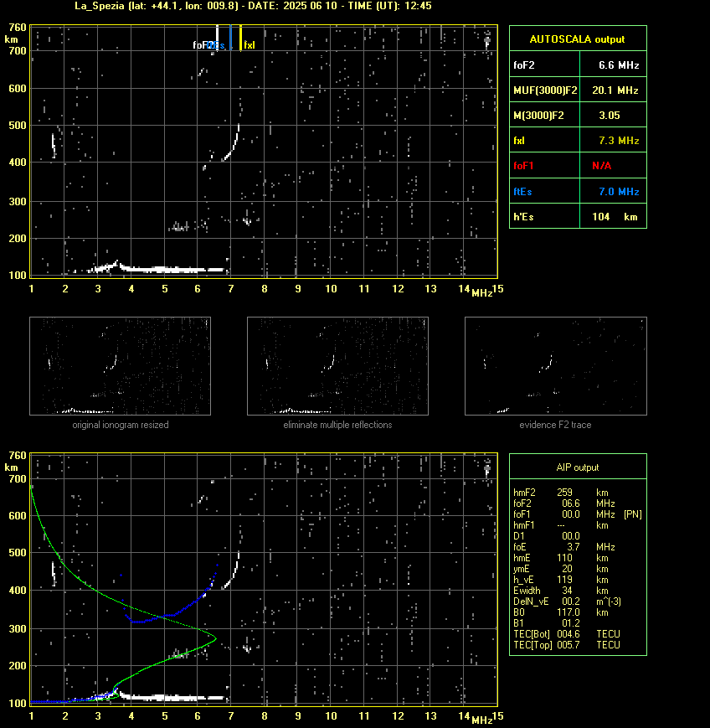
Task: Click the white Es layer trace in top ionogram
Action: (157, 269)
